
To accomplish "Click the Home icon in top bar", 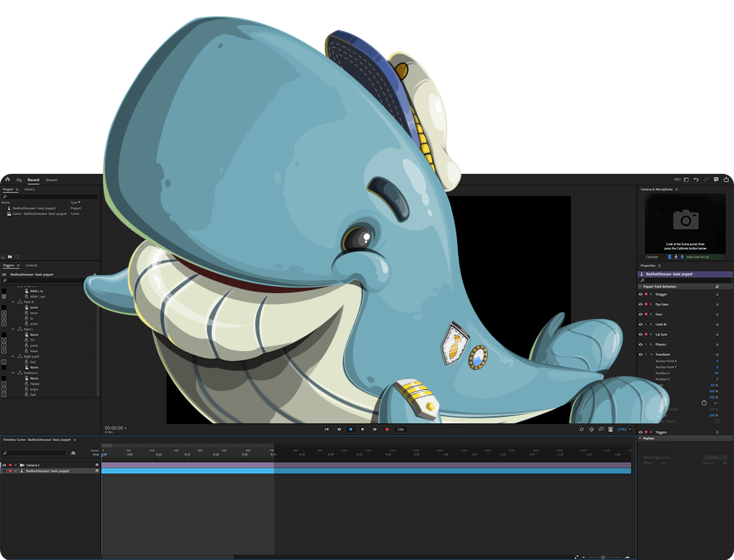I will click(7, 180).
